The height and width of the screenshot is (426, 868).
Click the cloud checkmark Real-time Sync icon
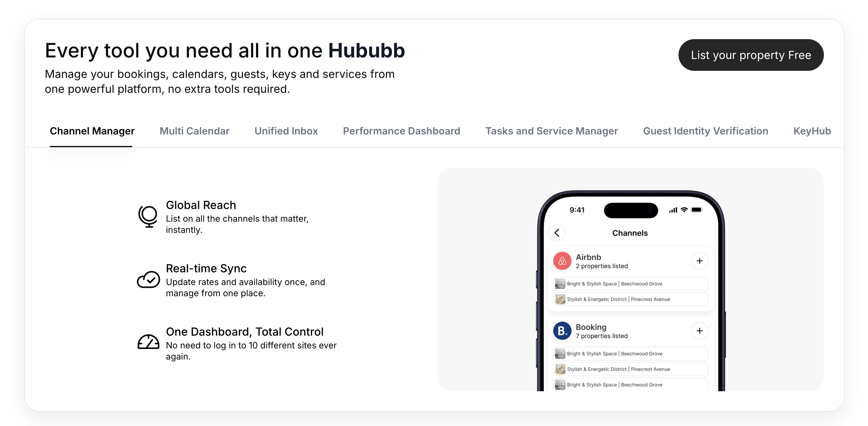click(x=148, y=279)
